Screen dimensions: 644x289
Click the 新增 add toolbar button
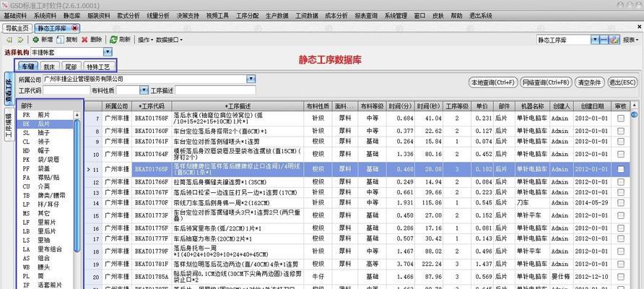coord(43,40)
